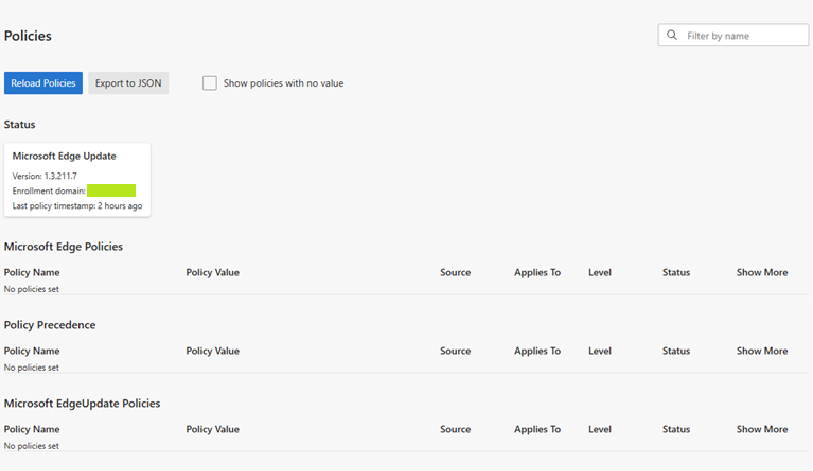Screen dimensions: 813x471
Task: Click Level column header in Policy Precedence table
Action: (x=600, y=351)
